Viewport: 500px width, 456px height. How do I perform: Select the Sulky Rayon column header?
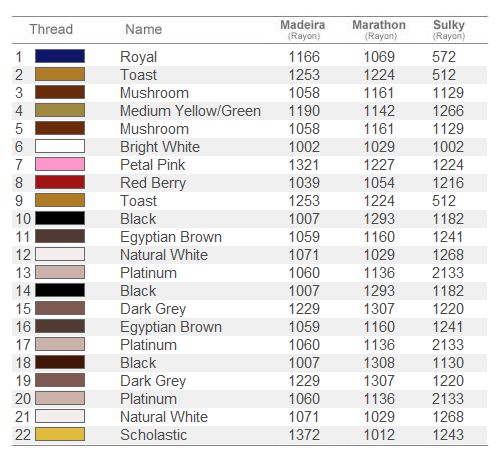pos(449,29)
